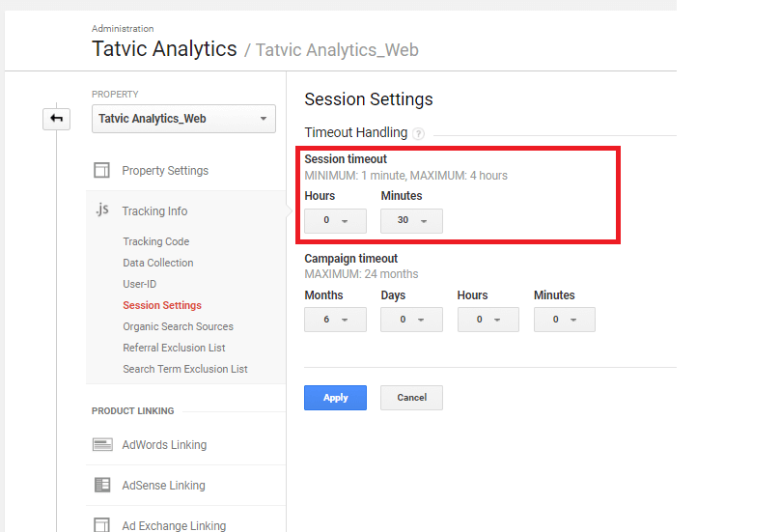Click the AdSense Linking icon

pyautogui.click(x=102, y=485)
